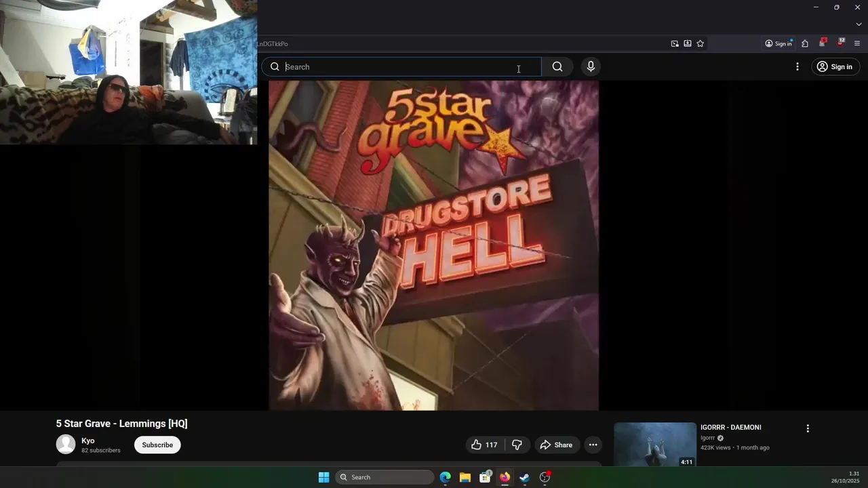Viewport: 868px width, 488px height.
Task: Open the Kyo channel avatar
Action: [x=66, y=445]
